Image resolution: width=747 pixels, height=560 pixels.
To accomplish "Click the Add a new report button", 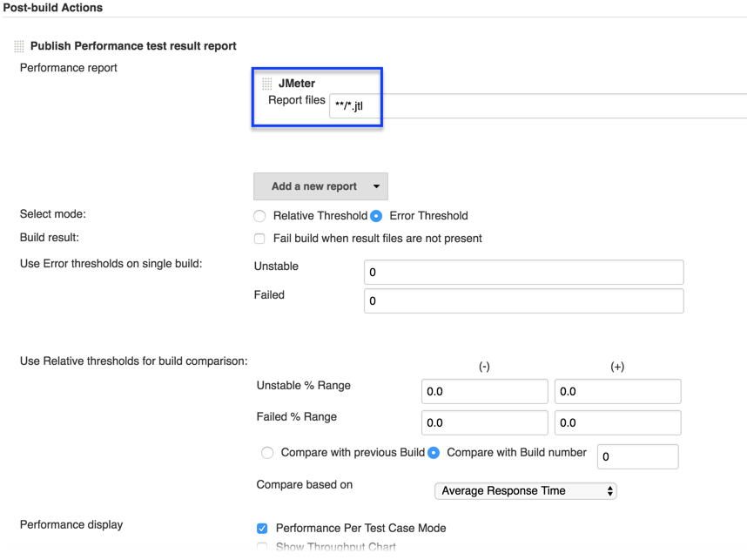I will pos(313,186).
